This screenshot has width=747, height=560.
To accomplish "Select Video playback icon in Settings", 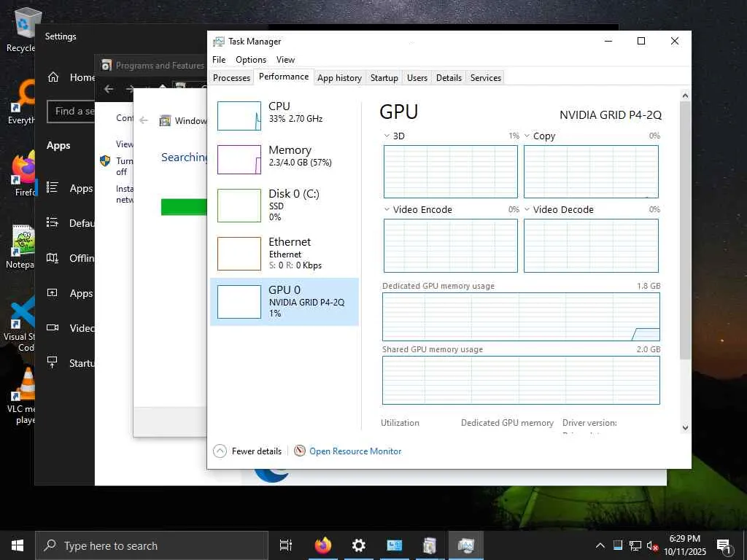I will point(53,327).
